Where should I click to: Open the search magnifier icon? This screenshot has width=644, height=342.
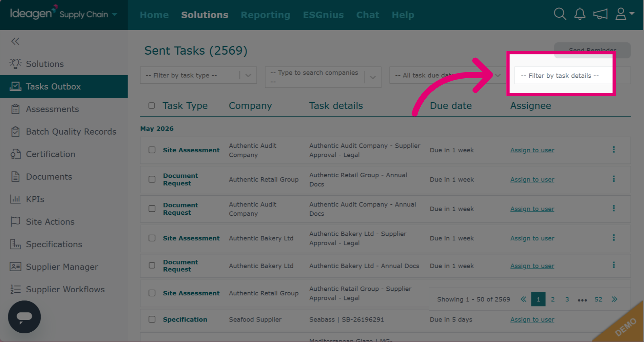[x=560, y=14]
